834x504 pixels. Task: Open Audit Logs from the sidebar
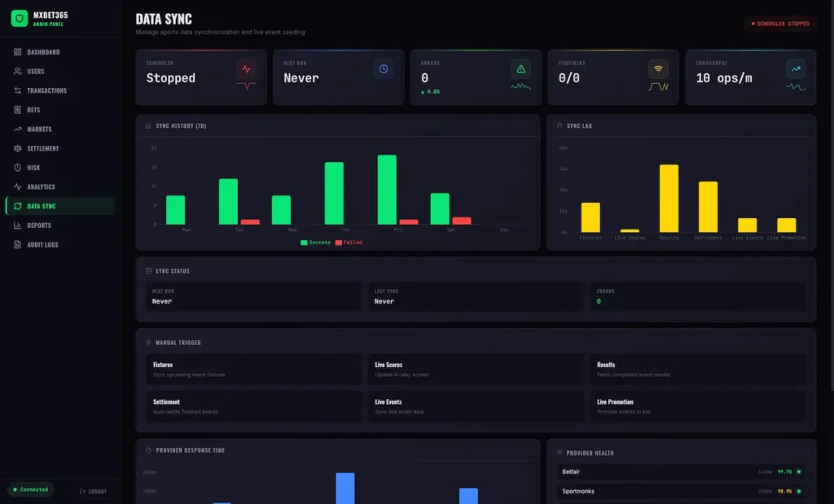point(59,244)
